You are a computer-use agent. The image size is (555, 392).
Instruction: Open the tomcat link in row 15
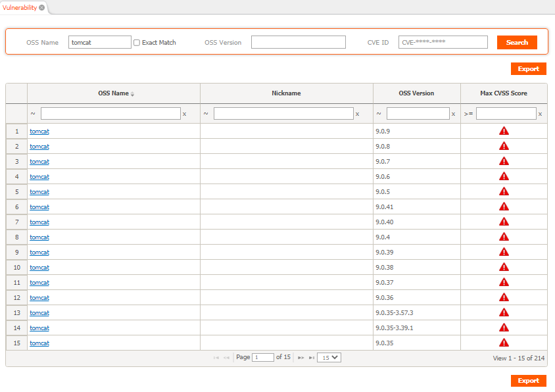[x=39, y=343]
